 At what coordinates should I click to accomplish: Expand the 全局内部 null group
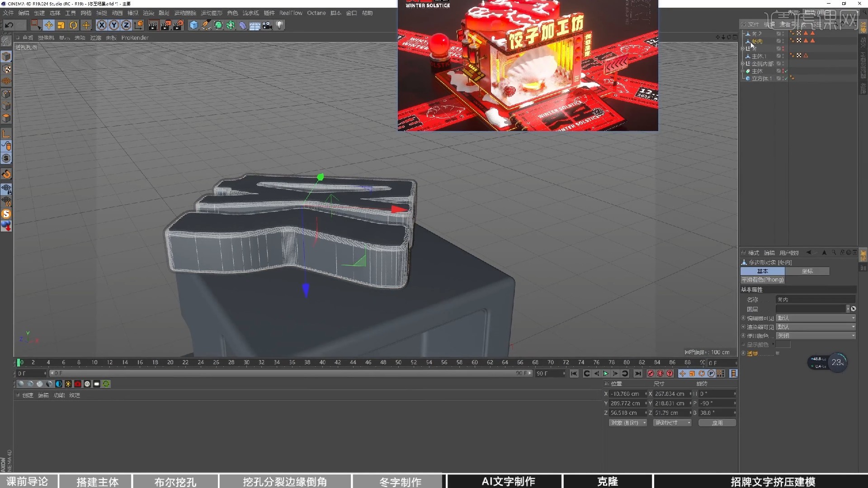tap(743, 64)
